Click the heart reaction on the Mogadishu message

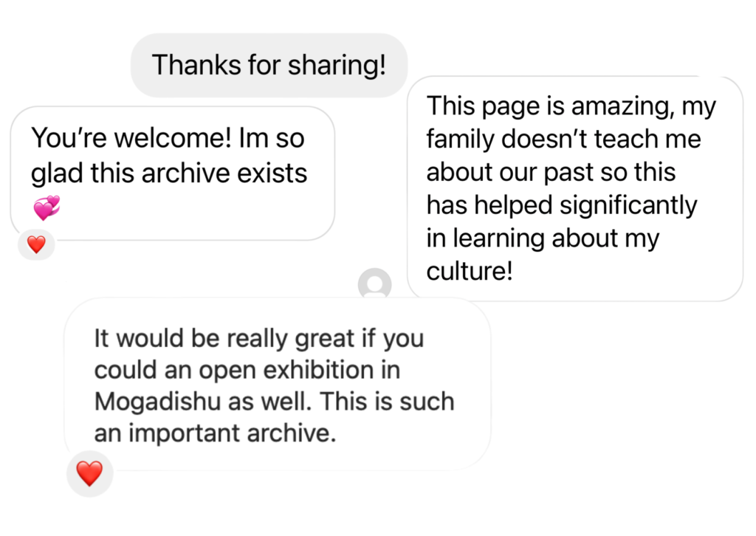tap(89, 473)
